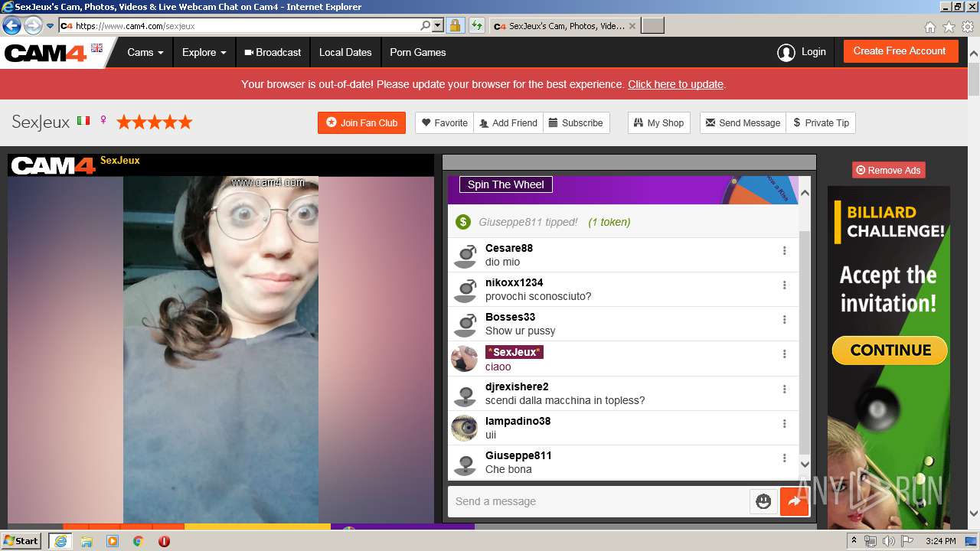Image resolution: width=980 pixels, height=551 pixels.
Task: Click the Send Message button
Action: 743,122
